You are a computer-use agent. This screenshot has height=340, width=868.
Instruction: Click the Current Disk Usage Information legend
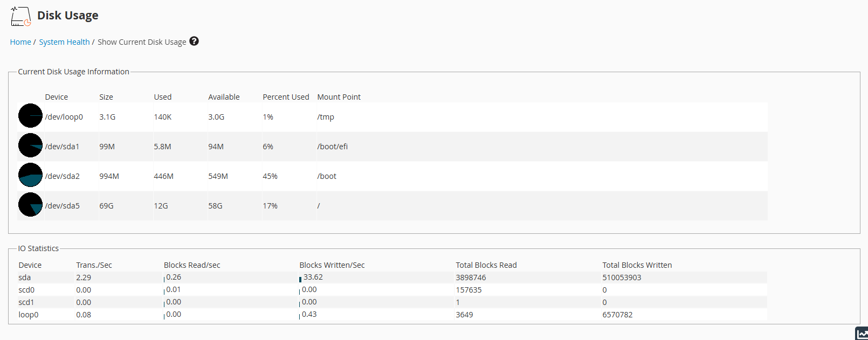tap(73, 72)
